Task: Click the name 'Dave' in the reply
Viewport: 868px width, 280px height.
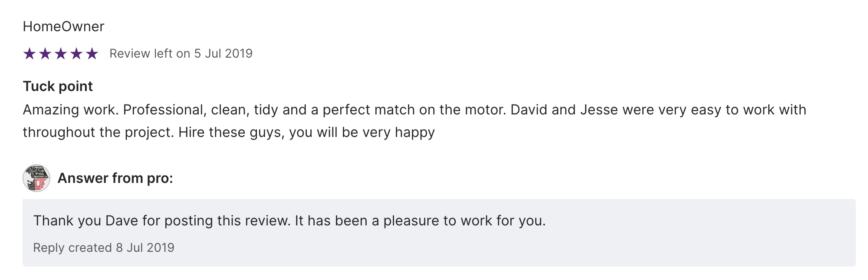Action: 122,221
